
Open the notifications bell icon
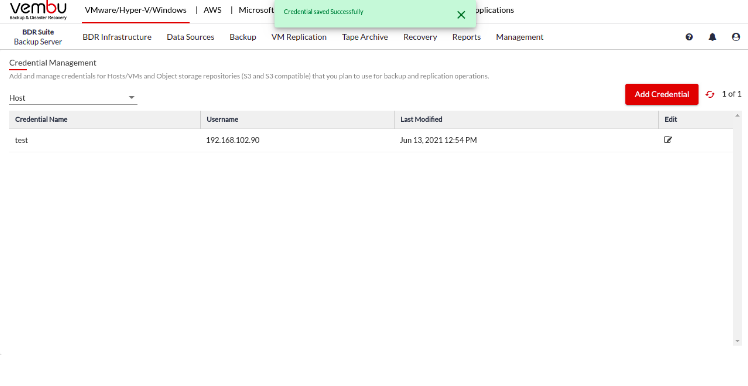712,37
